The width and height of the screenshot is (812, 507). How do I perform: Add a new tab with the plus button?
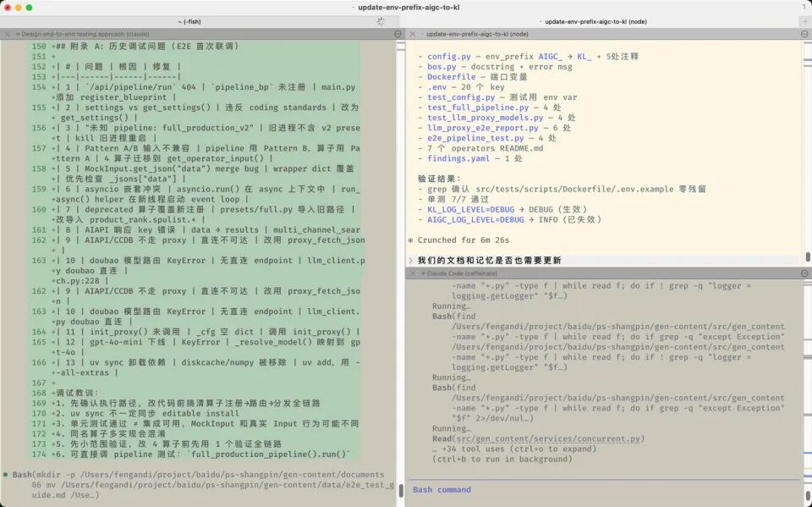805,22
